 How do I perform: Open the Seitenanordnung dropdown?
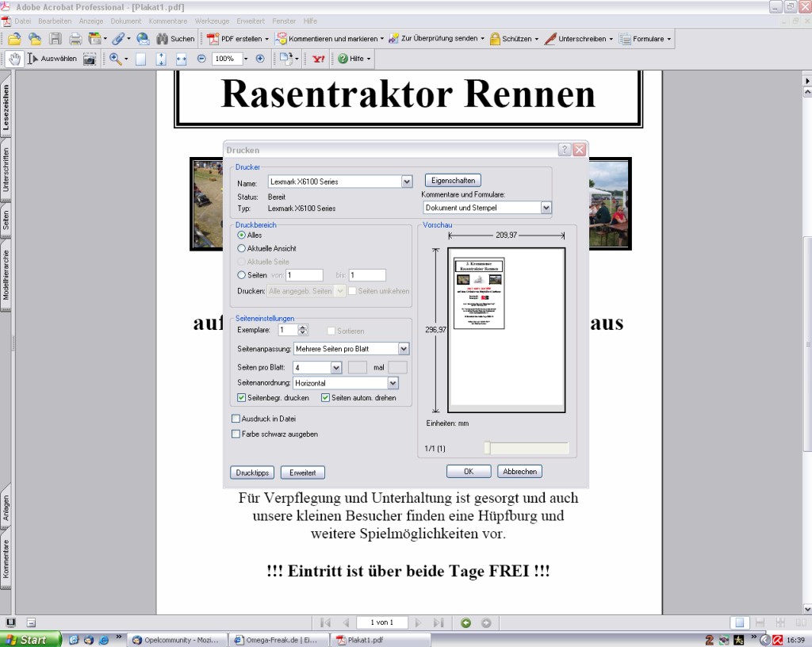(x=393, y=384)
